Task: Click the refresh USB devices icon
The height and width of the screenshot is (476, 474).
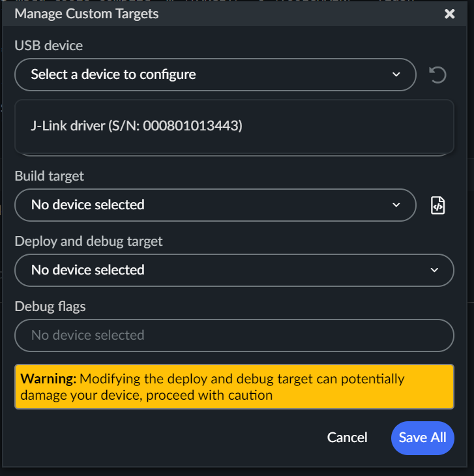Action: point(437,75)
